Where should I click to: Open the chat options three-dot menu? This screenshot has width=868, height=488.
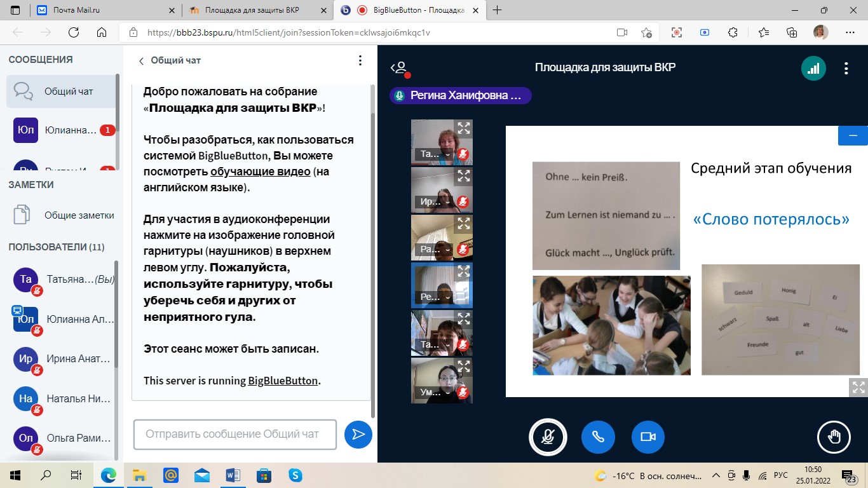pos(360,61)
